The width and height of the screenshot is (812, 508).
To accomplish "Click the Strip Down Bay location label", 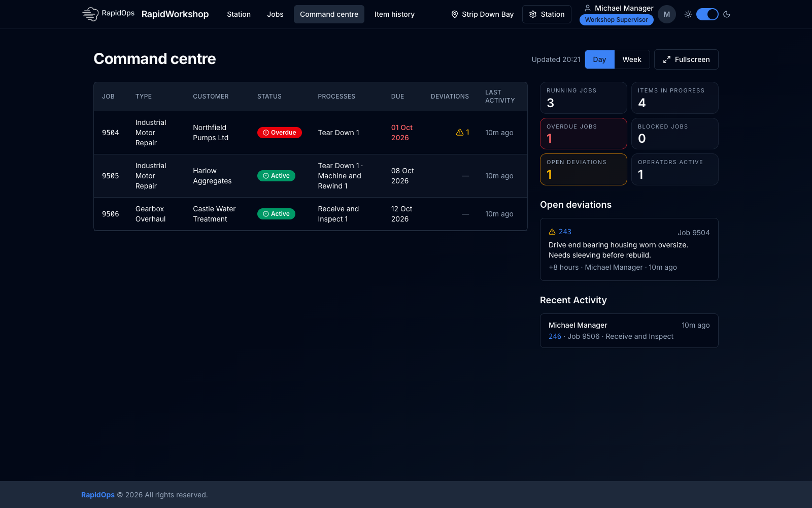I will point(488,14).
